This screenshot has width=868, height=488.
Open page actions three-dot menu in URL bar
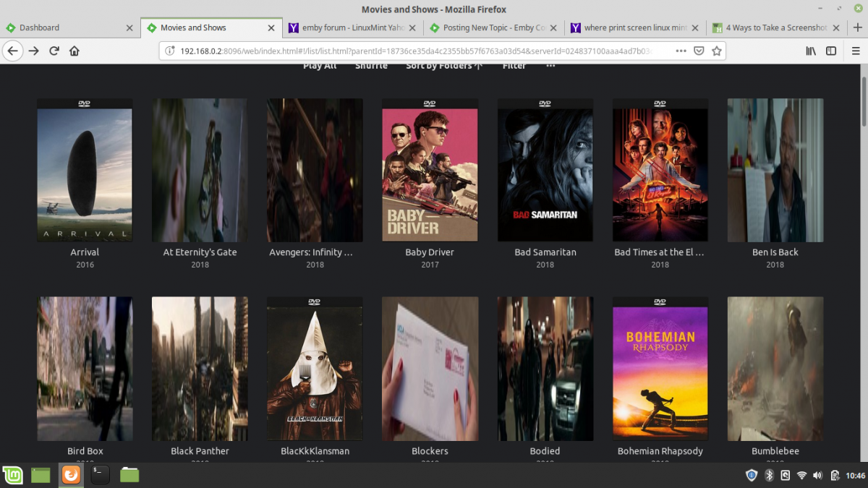coord(681,51)
